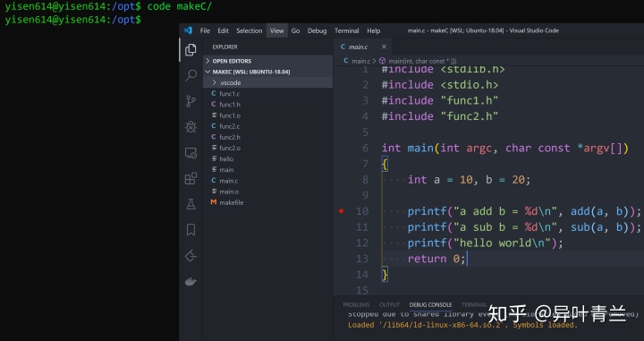The height and width of the screenshot is (341, 644).
Task: Open the Extensions view icon
Action: [x=191, y=178]
